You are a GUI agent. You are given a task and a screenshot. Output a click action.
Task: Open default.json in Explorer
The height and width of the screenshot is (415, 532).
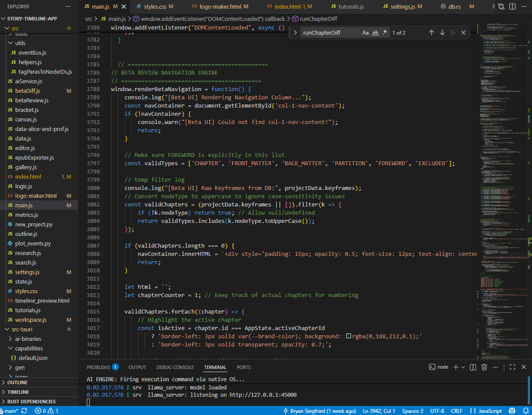point(39,358)
